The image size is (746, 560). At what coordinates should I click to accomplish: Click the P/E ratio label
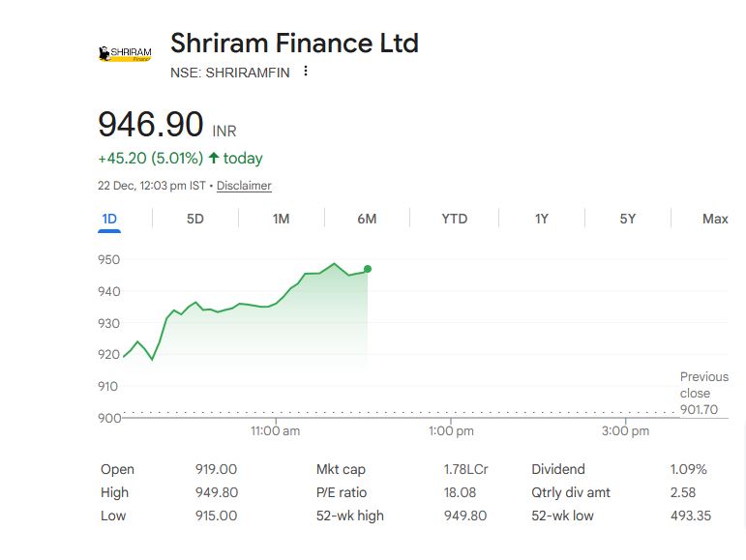tap(342, 492)
